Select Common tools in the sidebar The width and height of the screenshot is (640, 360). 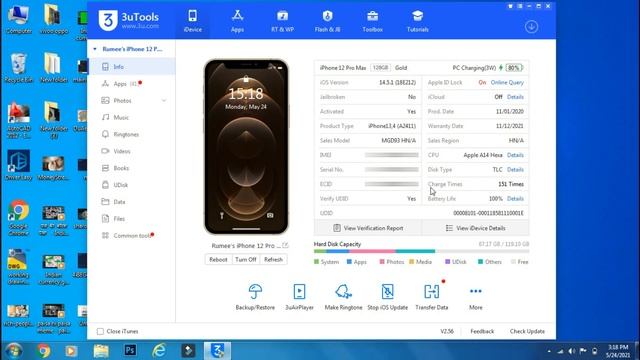131,236
